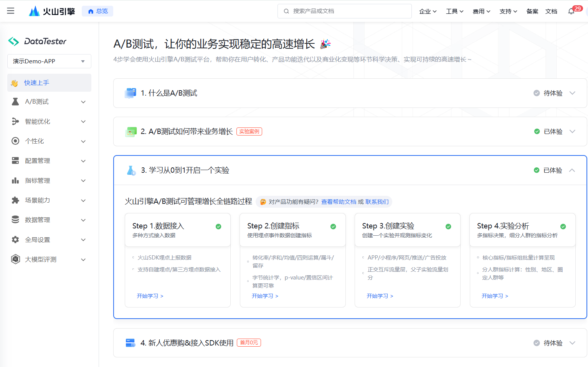Image resolution: width=588 pixels, height=367 pixels.
Task: Click the 智能优化 sidebar icon
Action: [15, 121]
